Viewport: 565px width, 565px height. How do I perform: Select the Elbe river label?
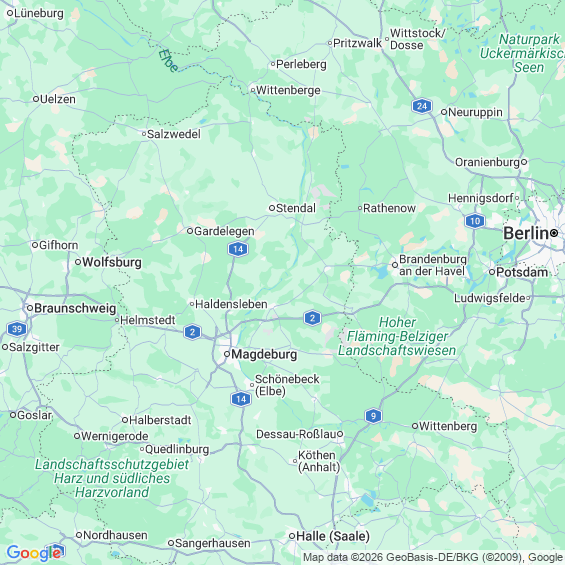[x=168, y=61]
